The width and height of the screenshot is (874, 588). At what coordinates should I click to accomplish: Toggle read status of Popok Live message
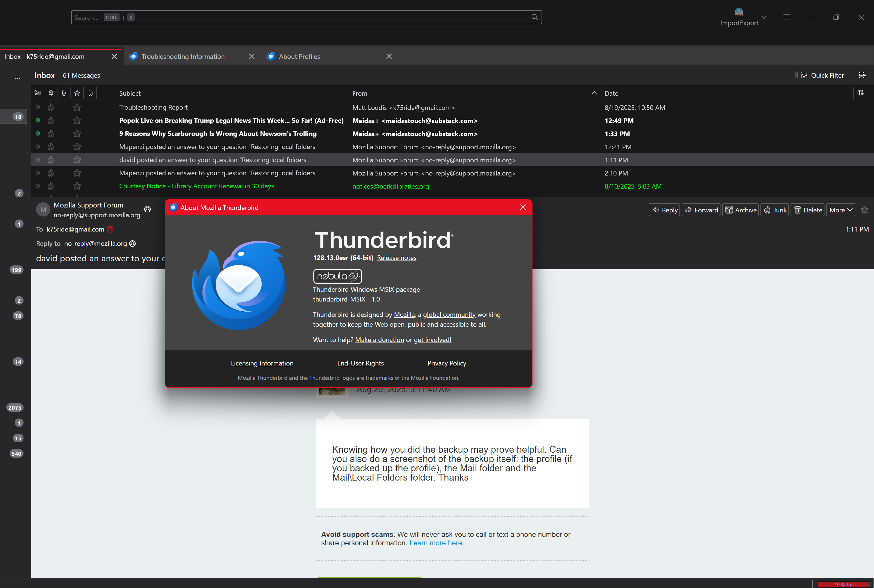[38, 121]
